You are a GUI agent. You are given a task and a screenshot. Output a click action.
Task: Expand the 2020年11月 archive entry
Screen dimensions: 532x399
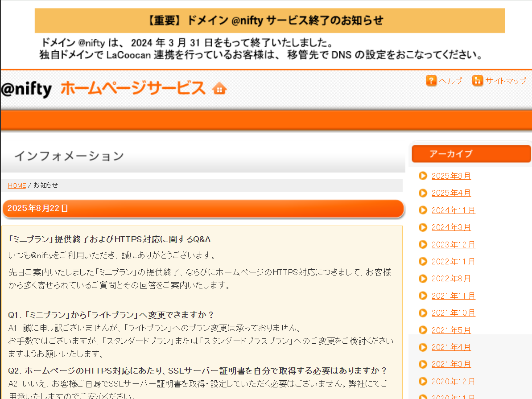[x=454, y=396]
